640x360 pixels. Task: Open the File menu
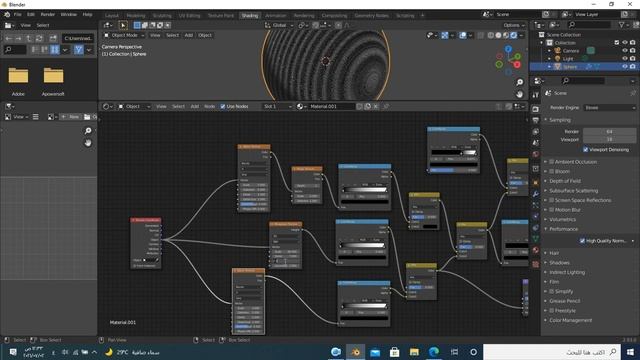[18, 14]
